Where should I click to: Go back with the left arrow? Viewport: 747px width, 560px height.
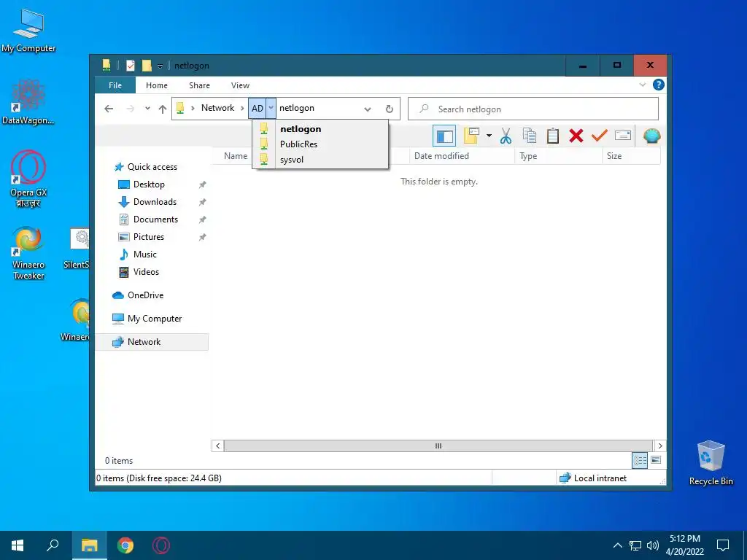pos(109,109)
